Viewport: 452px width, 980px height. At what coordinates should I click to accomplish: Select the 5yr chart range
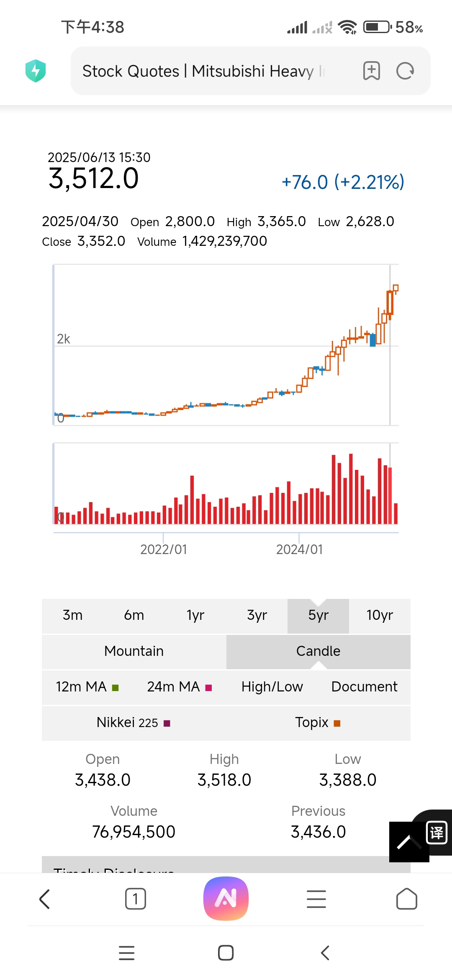[318, 615]
